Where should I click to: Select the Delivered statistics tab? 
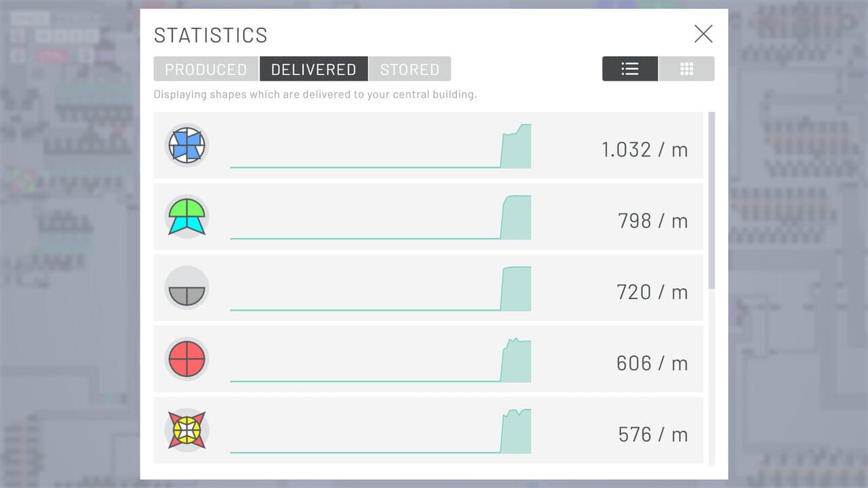click(x=313, y=69)
